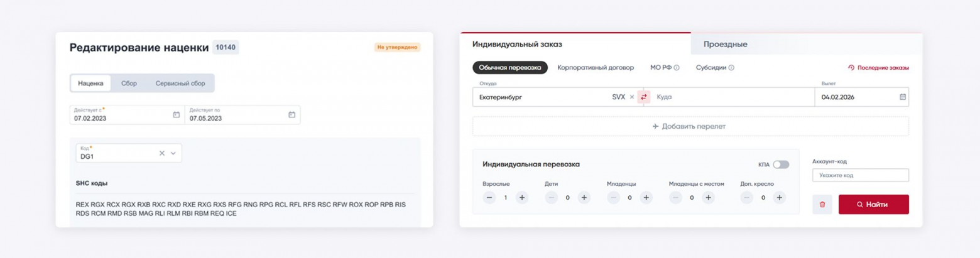Open calendar for 'Действует с' date
This screenshot has height=258, width=980.
176,115
